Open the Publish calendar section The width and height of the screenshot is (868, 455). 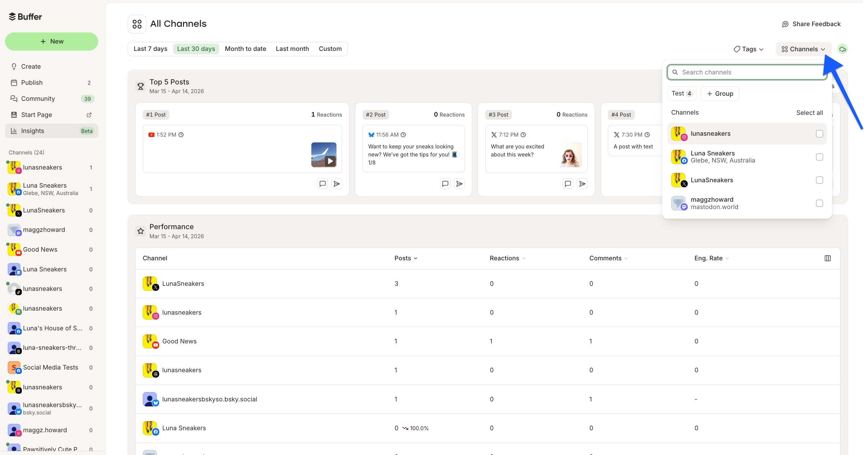(32, 82)
